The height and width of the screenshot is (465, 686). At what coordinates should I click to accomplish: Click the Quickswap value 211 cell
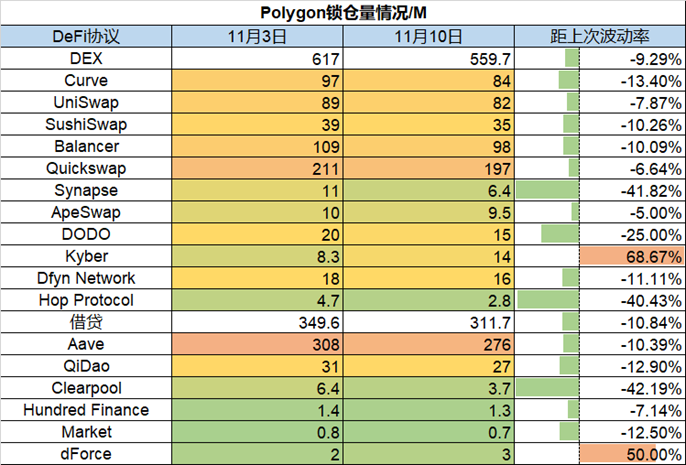coord(257,168)
